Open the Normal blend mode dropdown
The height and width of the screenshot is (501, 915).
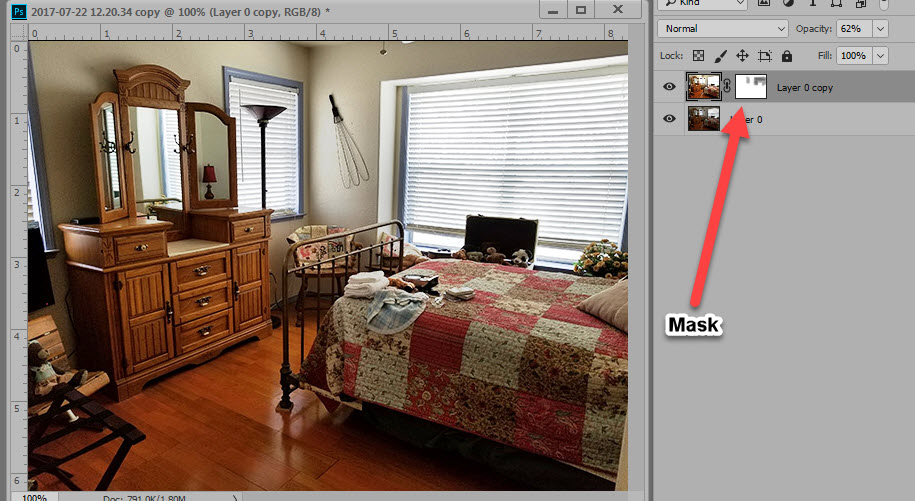[x=722, y=29]
